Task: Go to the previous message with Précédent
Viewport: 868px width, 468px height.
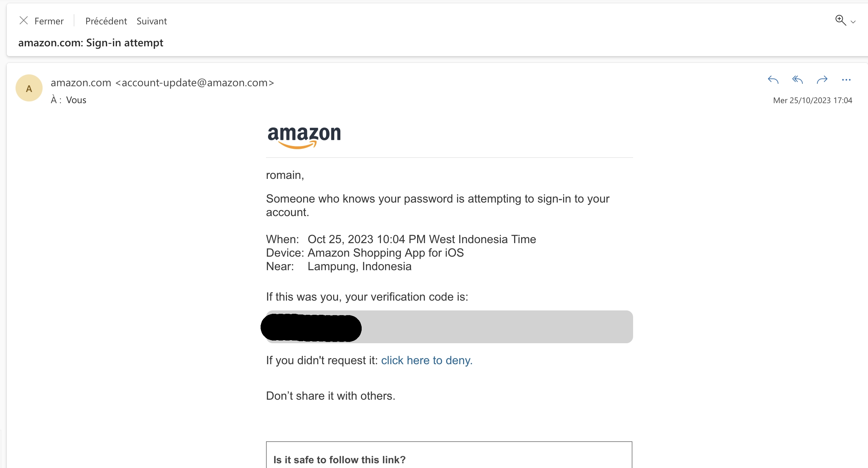Action: [x=106, y=21]
